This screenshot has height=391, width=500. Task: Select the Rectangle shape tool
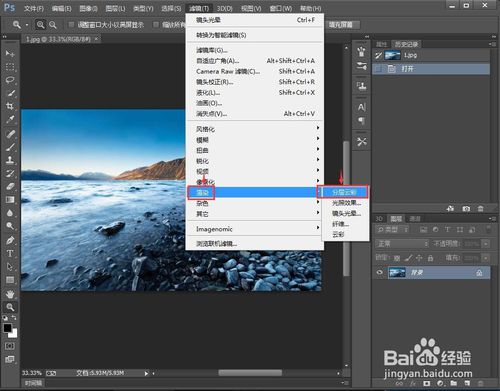click(10, 280)
